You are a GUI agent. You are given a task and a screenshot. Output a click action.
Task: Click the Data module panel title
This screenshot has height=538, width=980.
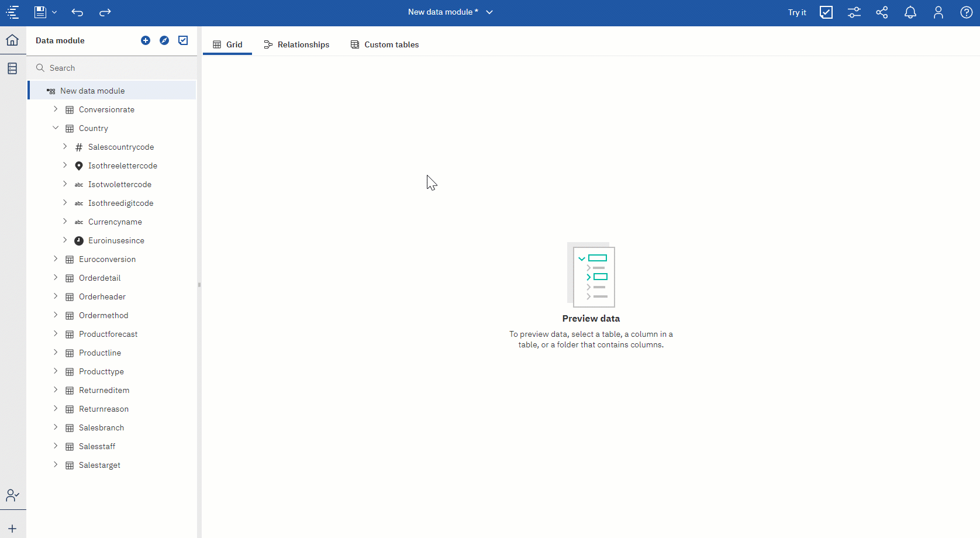coord(60,40)
